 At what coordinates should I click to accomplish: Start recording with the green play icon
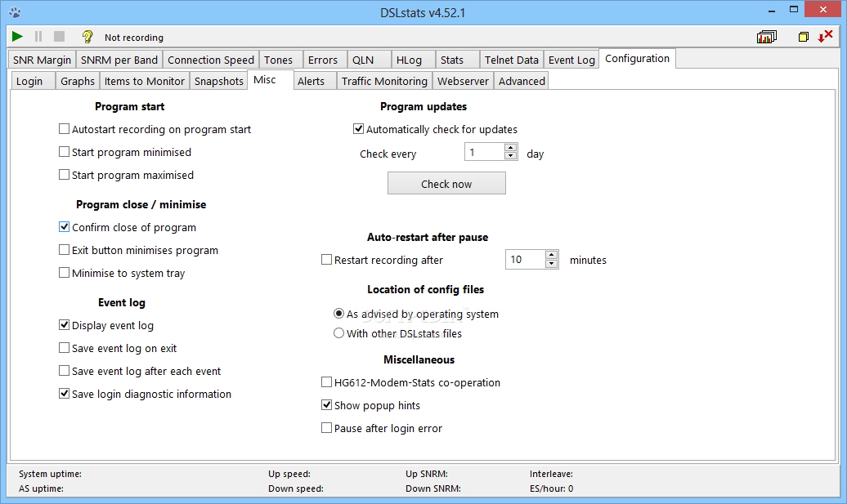(17, 36)
